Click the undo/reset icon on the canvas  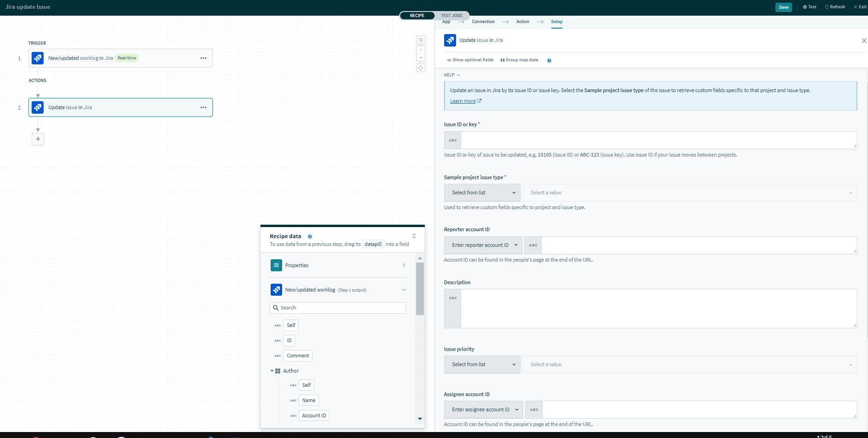pos(421,40)
